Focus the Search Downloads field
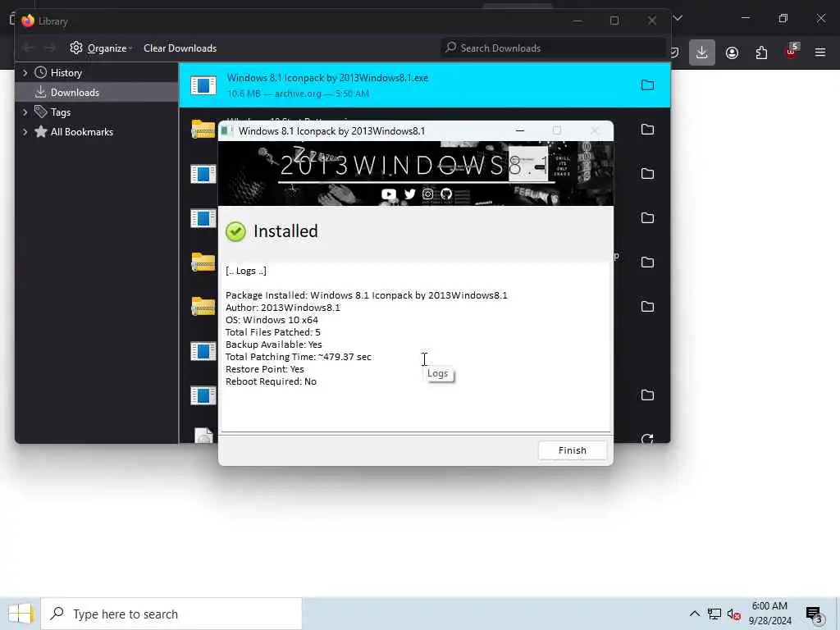Viewport: 840px width, 630px height. (x=553, y=48)
